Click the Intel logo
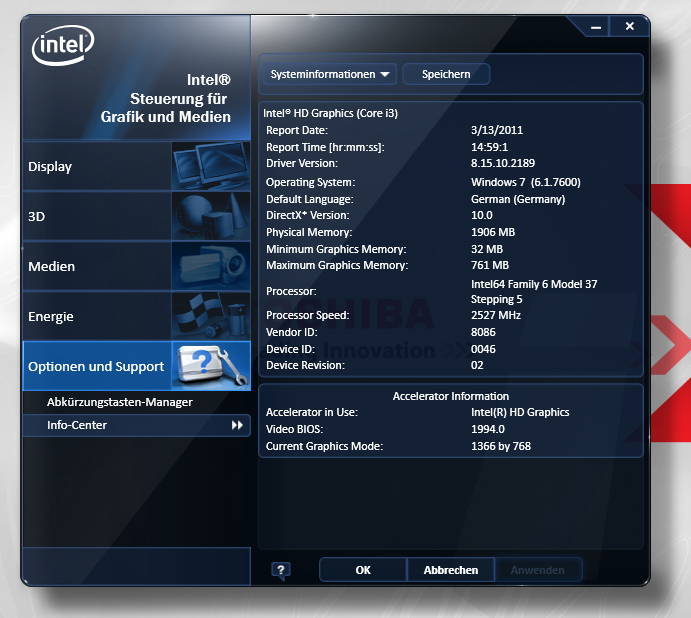 63,45
